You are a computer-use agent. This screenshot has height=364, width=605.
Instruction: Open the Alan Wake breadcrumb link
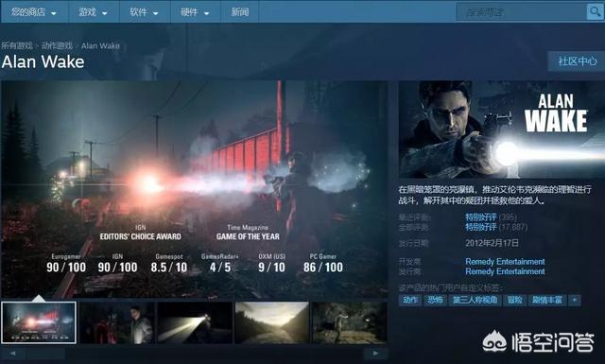pos(100,45)
